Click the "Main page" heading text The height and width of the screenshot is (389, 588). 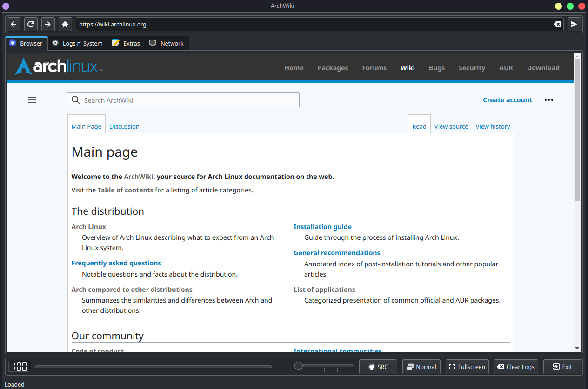coord(105,152)
